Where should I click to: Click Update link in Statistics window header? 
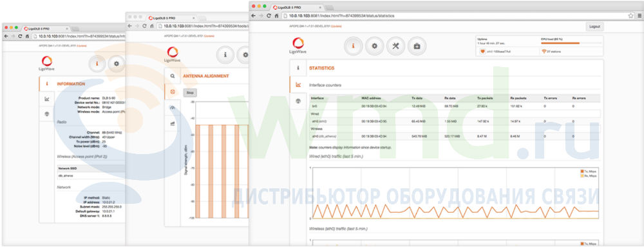336,26
